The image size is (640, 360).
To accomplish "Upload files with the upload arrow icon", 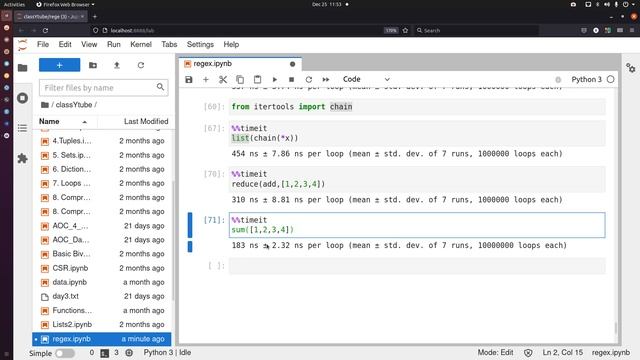I will (x=117, y=65).
